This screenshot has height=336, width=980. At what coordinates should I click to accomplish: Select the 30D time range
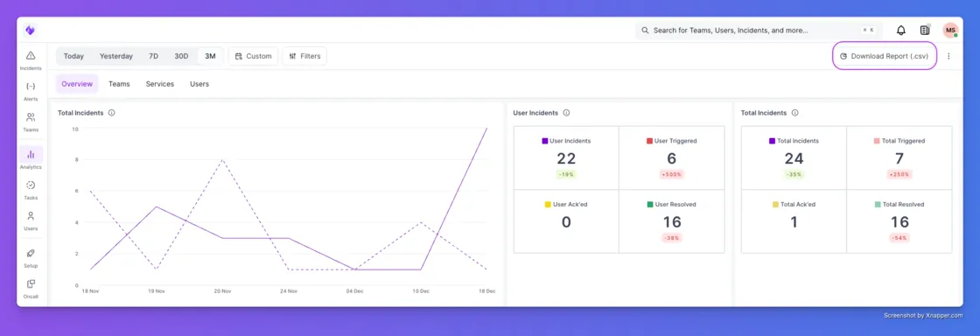(181, 56)
